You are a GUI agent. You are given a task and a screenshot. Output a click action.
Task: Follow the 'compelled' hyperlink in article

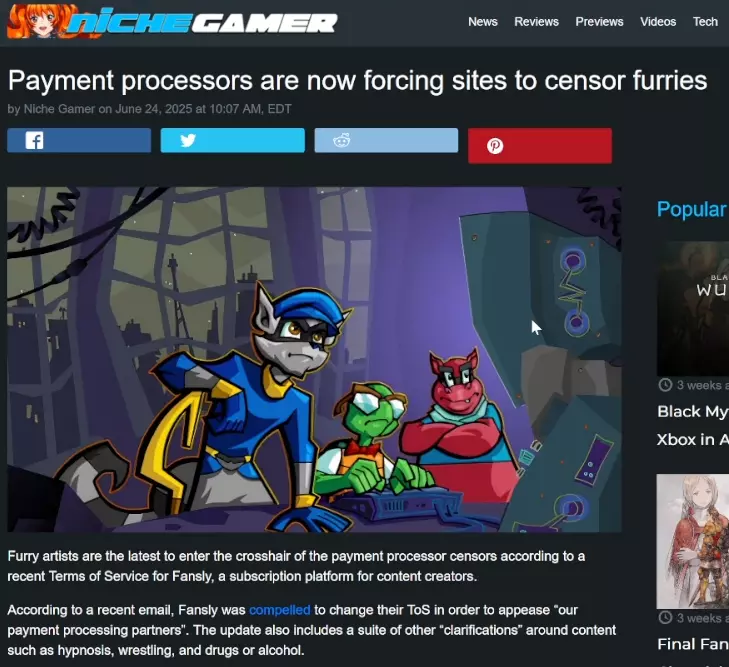[x=279, y=610]
